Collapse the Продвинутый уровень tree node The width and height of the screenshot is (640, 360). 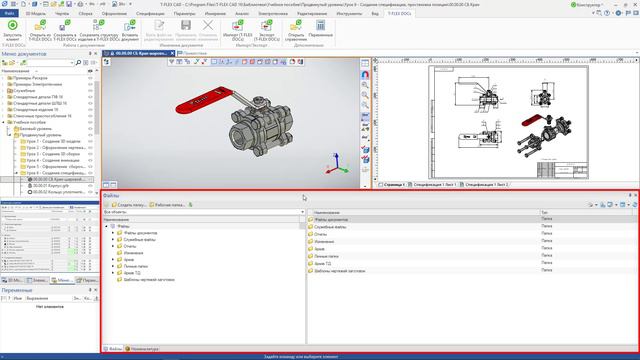(x=10, y=135)
